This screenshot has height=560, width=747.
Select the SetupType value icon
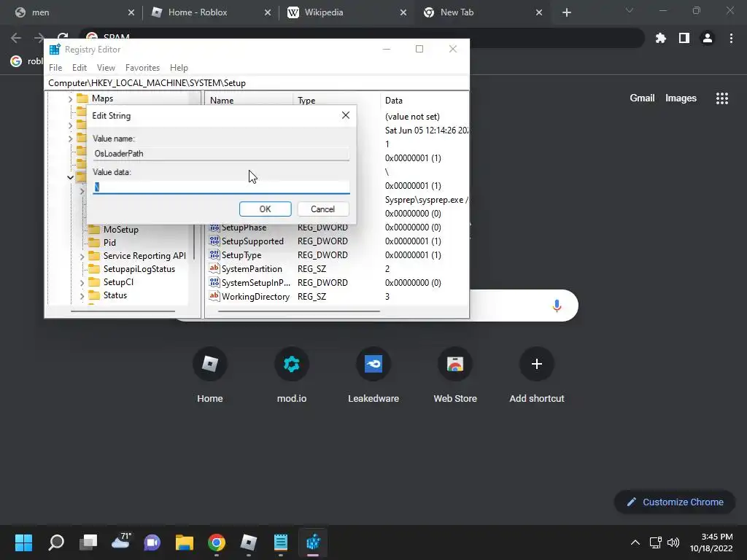tap(214, 254)
